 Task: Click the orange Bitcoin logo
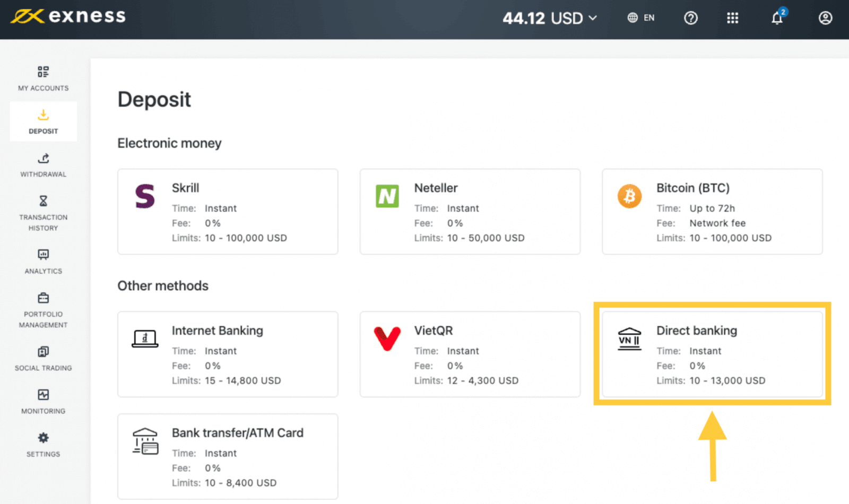(x=629, y=196)
